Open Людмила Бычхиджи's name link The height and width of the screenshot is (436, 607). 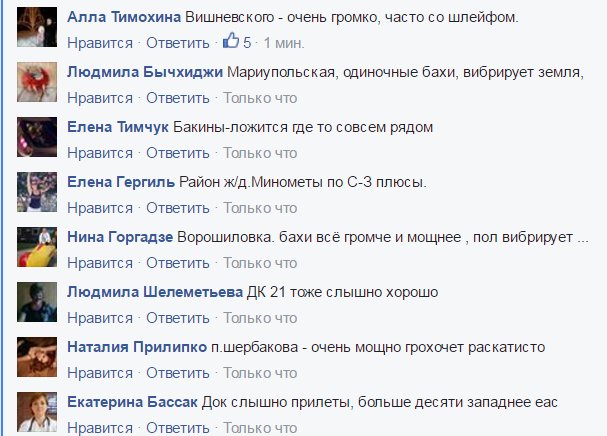pos(144,73)
